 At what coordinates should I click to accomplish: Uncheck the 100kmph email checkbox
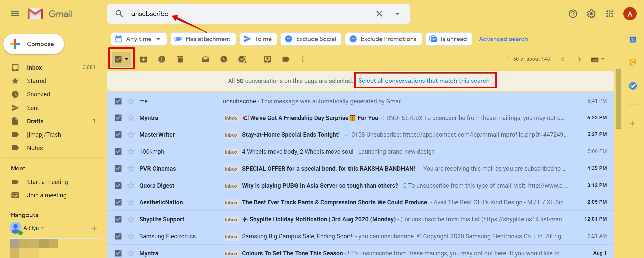tap(118, 151)
